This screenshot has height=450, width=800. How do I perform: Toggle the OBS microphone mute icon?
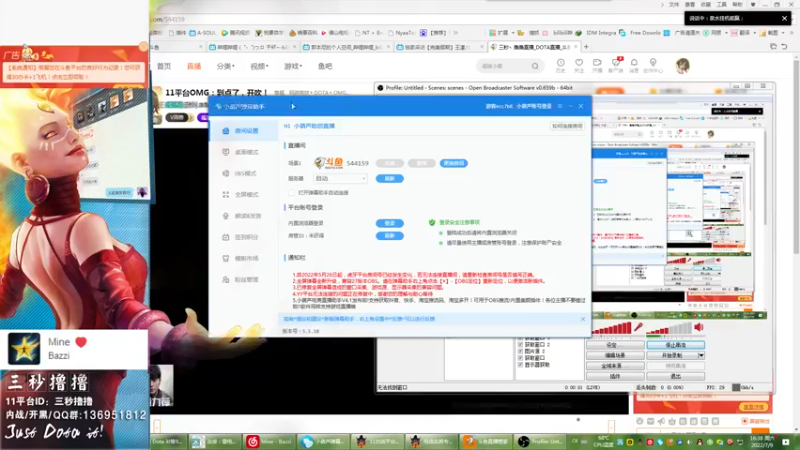(638, 327)
